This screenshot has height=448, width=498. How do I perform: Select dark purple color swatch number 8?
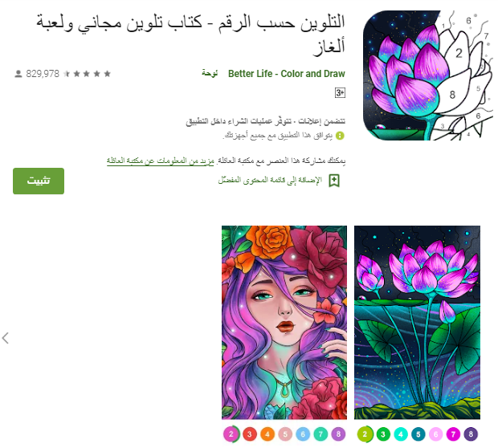[471, 434]
